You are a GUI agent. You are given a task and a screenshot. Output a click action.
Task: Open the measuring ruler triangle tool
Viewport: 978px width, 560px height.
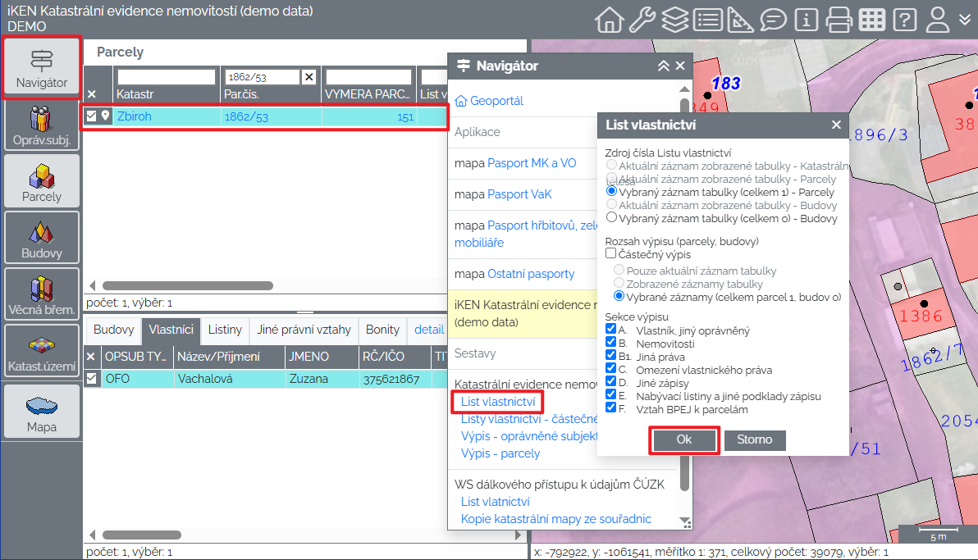(x=740, y=19)
